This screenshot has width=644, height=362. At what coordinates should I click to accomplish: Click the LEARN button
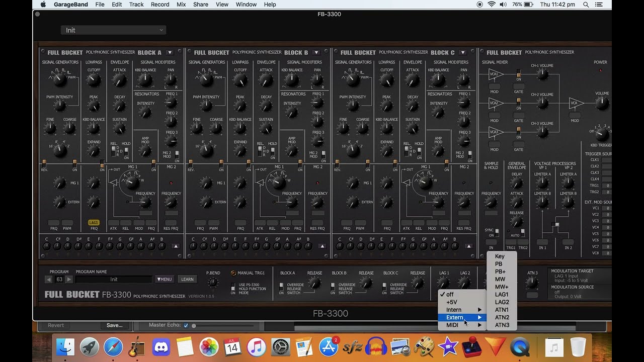tap(187, 279)
